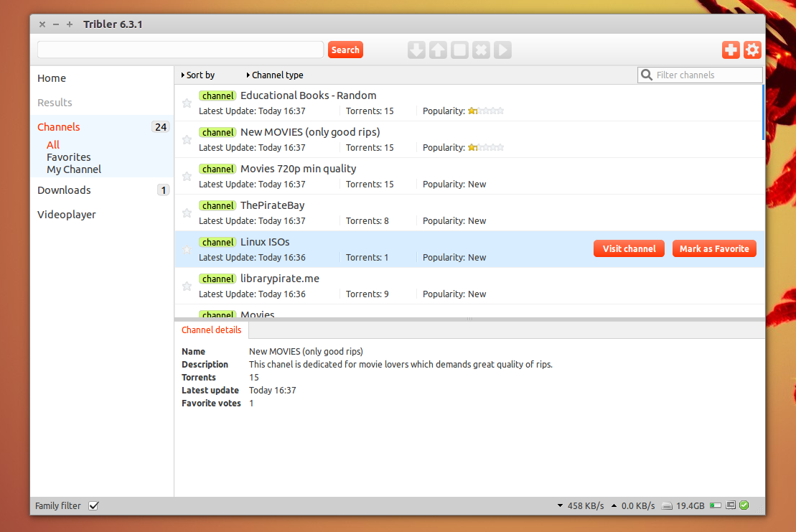Image resolution: width=796 pixels, height=532 pixels.
Task: Click in the main search text field
Action: 180,50
